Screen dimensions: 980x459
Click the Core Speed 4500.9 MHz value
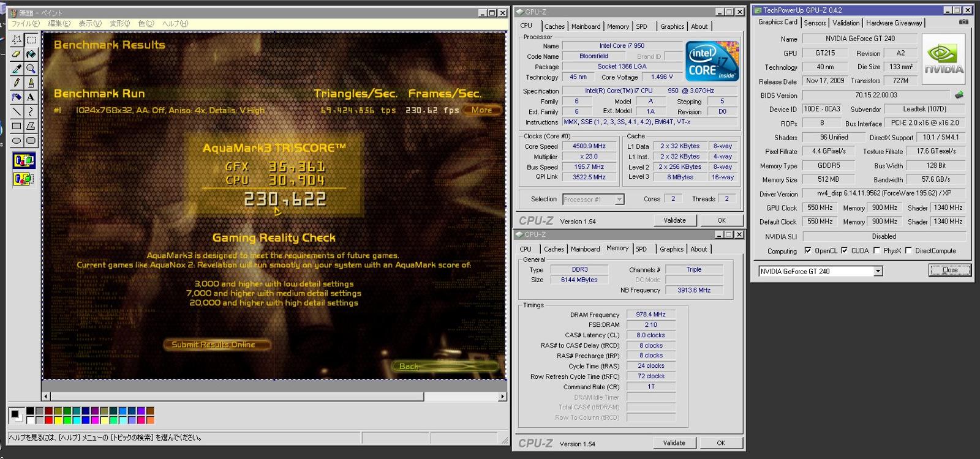tap(589, 146)
